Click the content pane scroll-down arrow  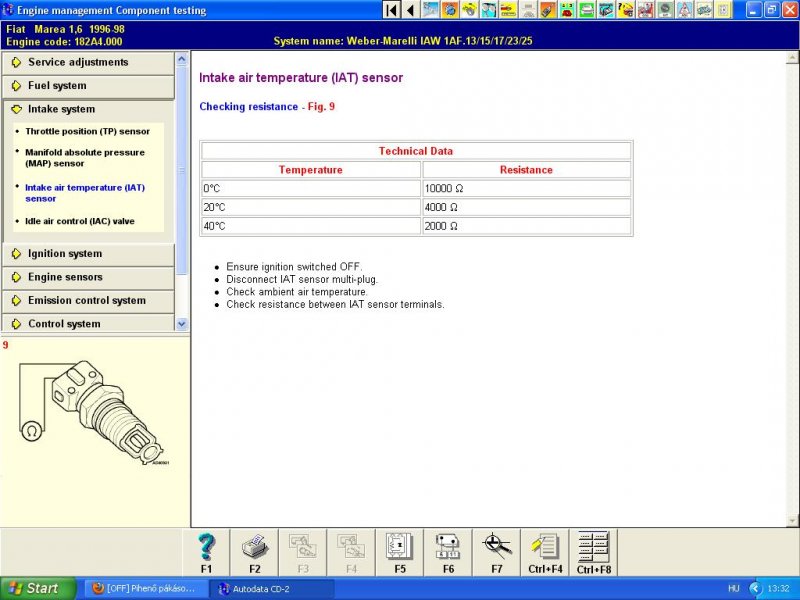pyautogui.click(x=793, y=521)
